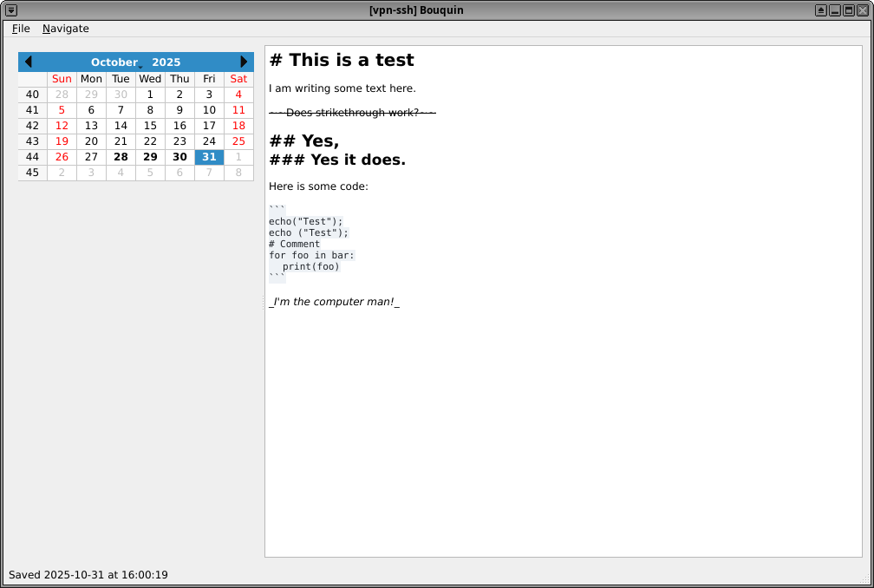Viewport: 874px width, 588px height.
Task: Select the highlighted date 31
Action: [208, 157]
